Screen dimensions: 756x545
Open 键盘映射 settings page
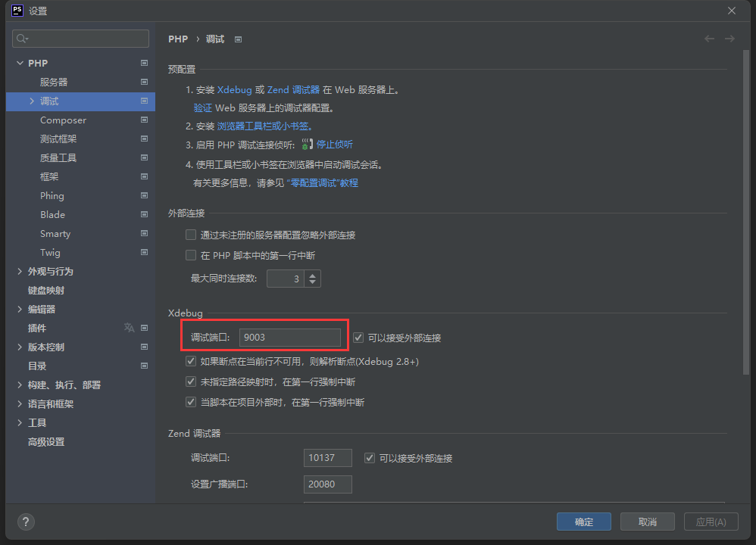[46, 290]
